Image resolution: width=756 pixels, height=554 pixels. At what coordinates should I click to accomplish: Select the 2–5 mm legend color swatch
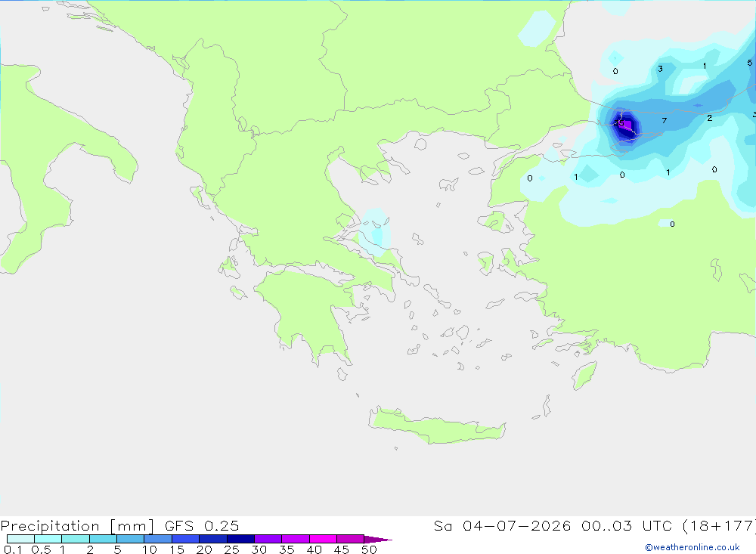pyautogui.click(x=103, y=539)
